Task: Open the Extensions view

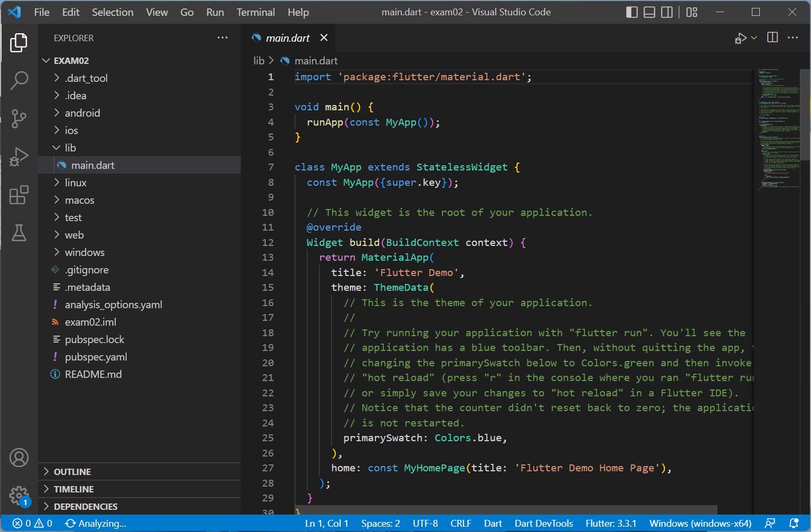Action: click(19, 195)
